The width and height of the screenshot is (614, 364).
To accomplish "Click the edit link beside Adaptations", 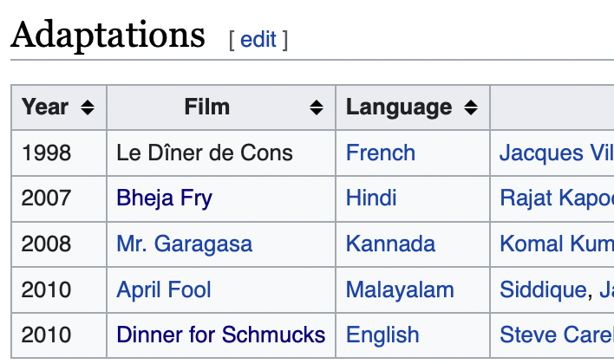I will [x=258, y=39].
